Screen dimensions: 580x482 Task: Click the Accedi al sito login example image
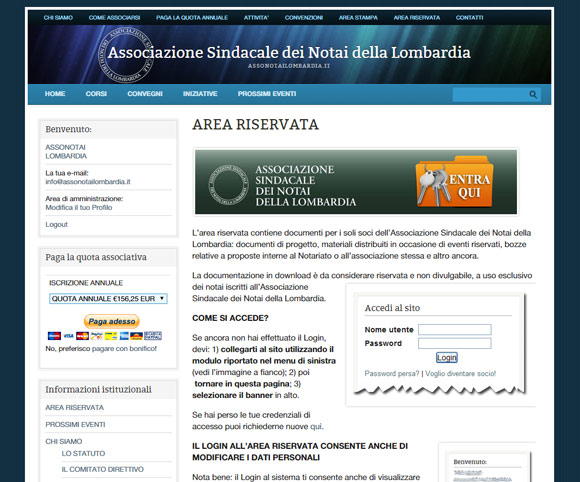(440, 344)
